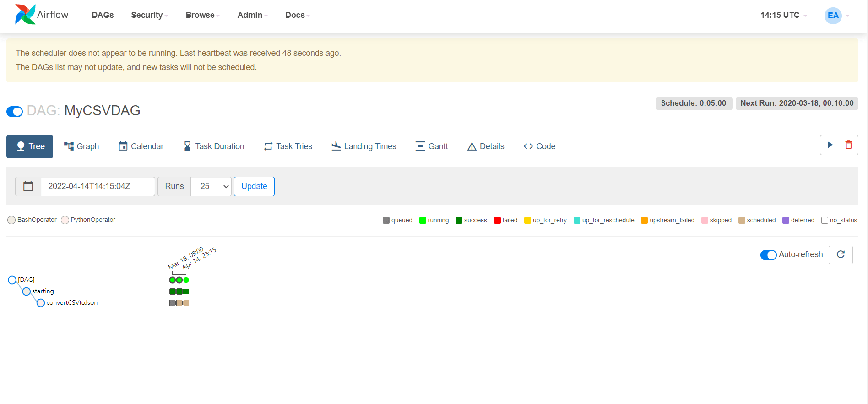Open the Security dropdown menu

(x=150, y=15)
